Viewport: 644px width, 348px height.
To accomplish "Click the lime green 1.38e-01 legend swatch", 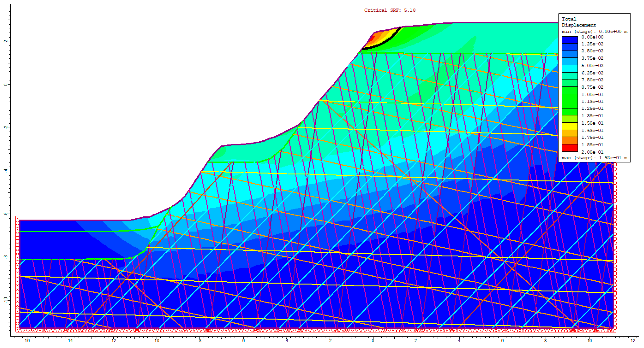I will click(x=570, y=119).
